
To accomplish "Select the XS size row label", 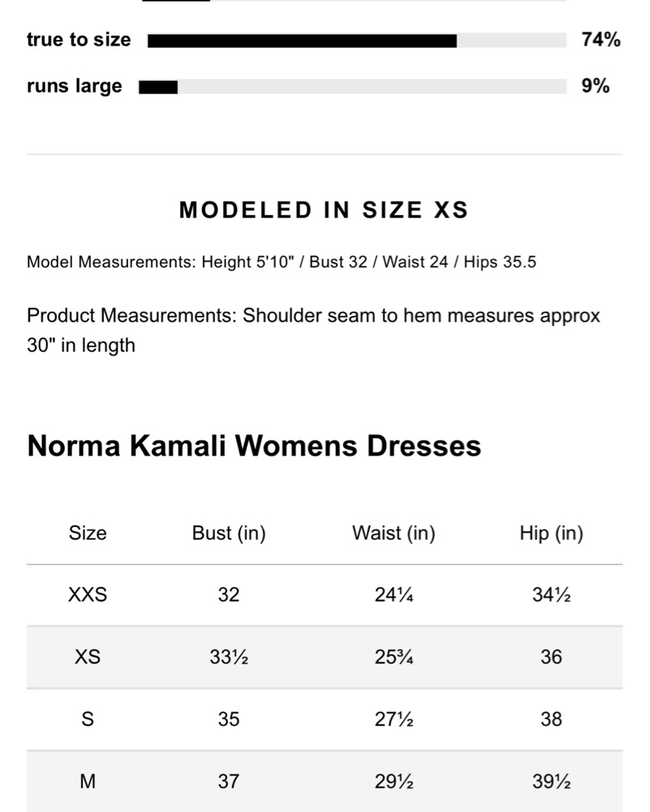I will 88,657.
